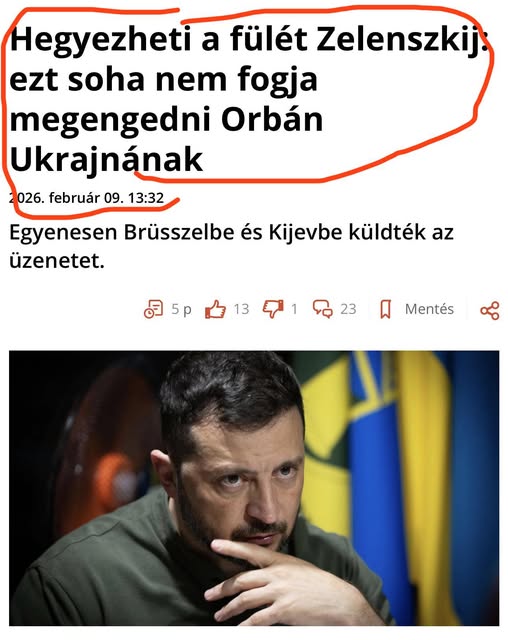
Task: Click the word üzenetet in lead text
Action: (x=57, y=260)
